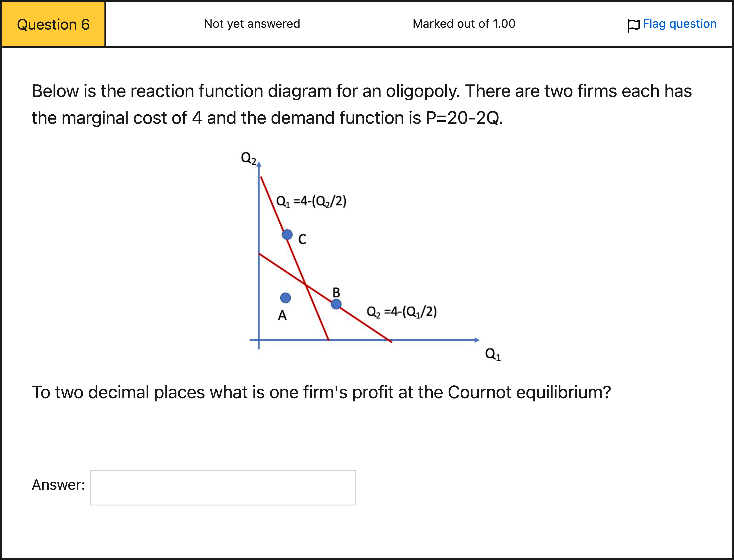Click the Marked out of 1.00 label
Screen dimensions: 734x560
tap(464, 24)
